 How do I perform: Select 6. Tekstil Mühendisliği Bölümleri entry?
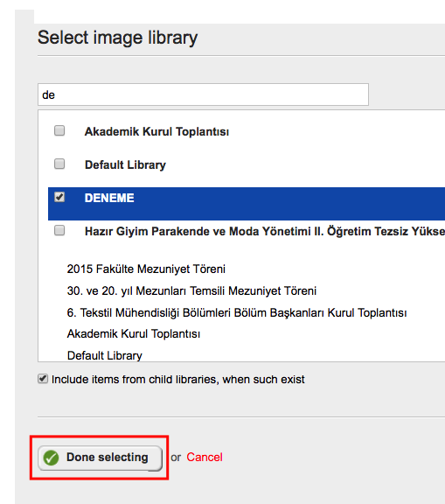click(237, 312)
